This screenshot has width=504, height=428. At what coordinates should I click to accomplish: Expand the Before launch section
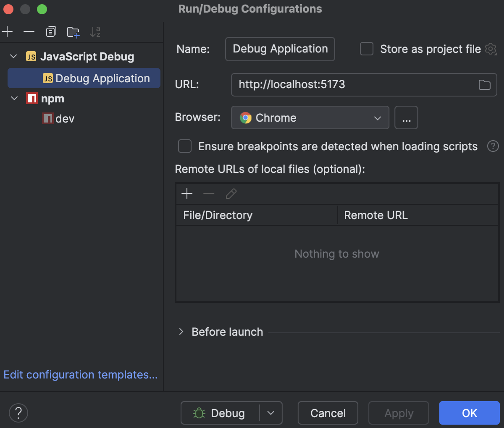point(181,331)
